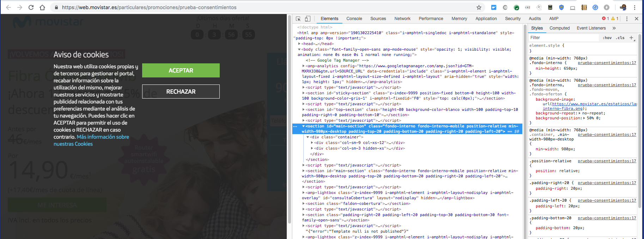
Task: Expand the col-sm-9 col-xs-12 div
Action: [x=312, y=143]
